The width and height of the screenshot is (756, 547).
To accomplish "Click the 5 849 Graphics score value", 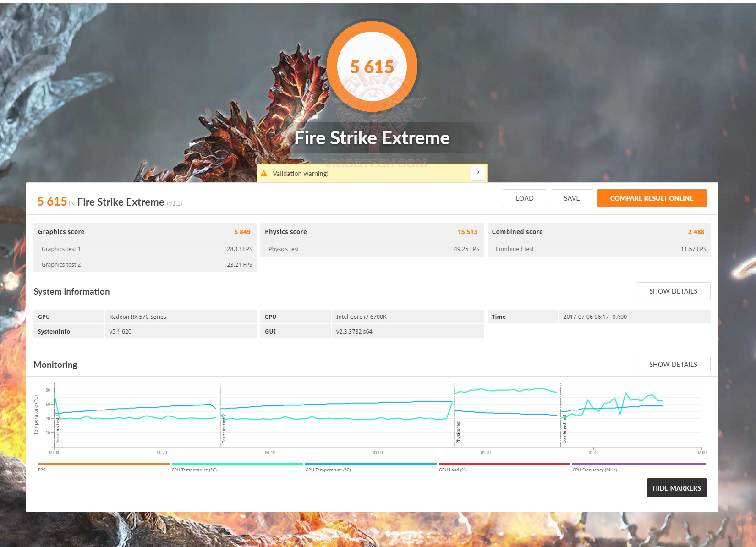I will 242,232.
